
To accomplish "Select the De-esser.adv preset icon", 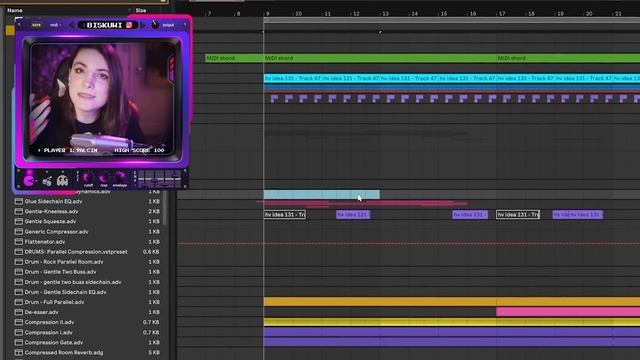I will pos(18,312).
